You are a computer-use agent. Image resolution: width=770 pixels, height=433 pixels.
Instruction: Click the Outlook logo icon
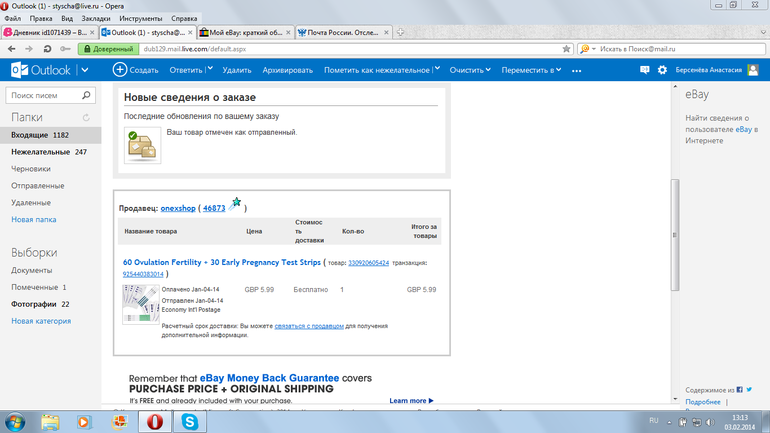19,70
